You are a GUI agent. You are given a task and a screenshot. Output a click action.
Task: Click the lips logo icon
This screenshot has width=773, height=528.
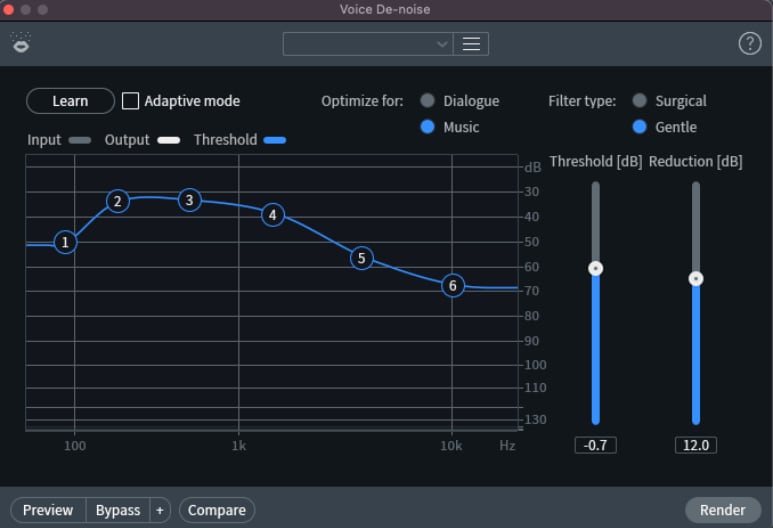[21, 42]
